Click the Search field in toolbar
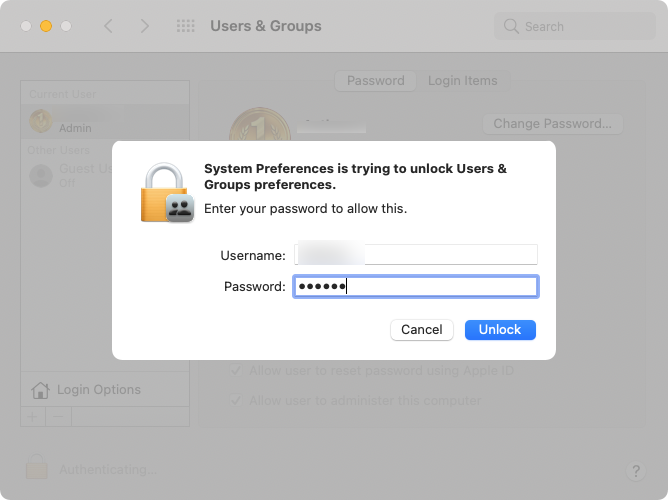 click(x=575, y=26)
